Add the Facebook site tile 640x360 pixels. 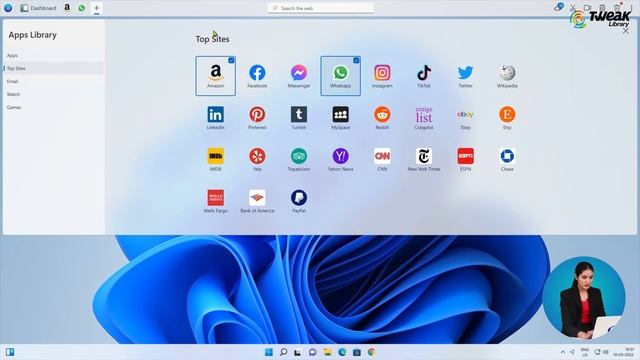pos(257,76)
